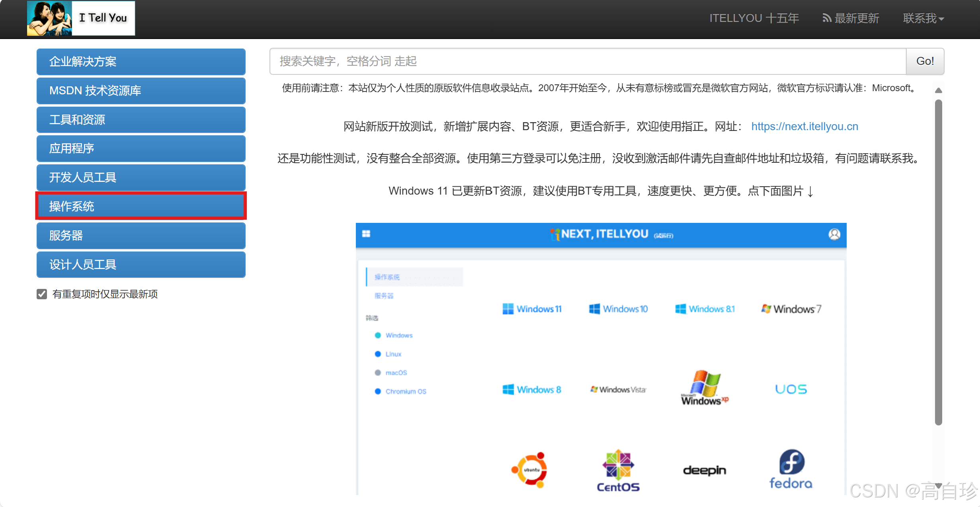Open the 联系我 dropdown menu
Screen dimensions: 980x507
point(923,18)
